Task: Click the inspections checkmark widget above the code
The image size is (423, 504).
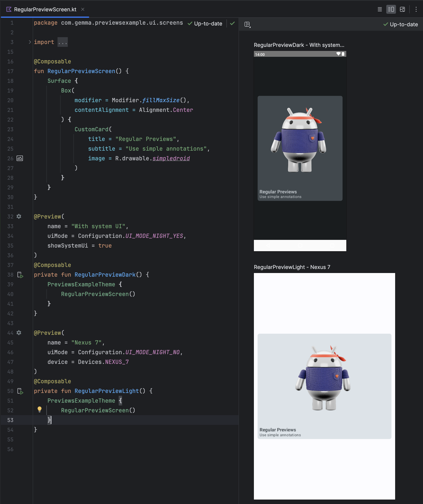Action: click(x=232, y=23)
